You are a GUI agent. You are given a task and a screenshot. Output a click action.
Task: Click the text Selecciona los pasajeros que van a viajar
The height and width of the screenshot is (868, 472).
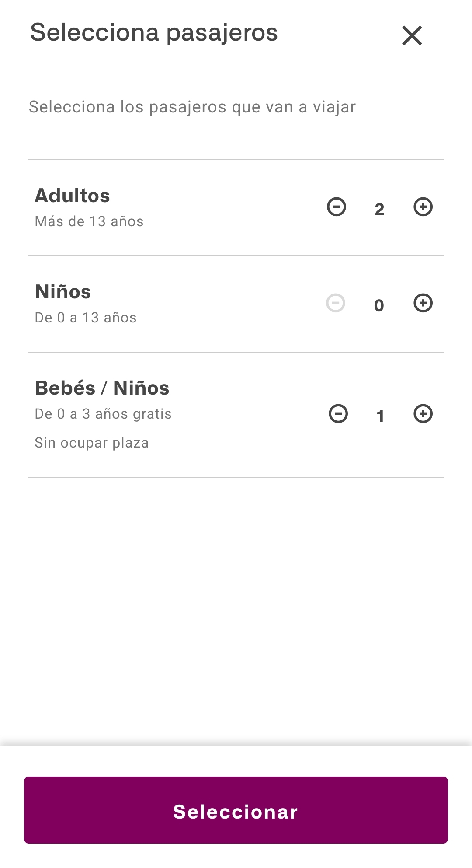[192, 107]
